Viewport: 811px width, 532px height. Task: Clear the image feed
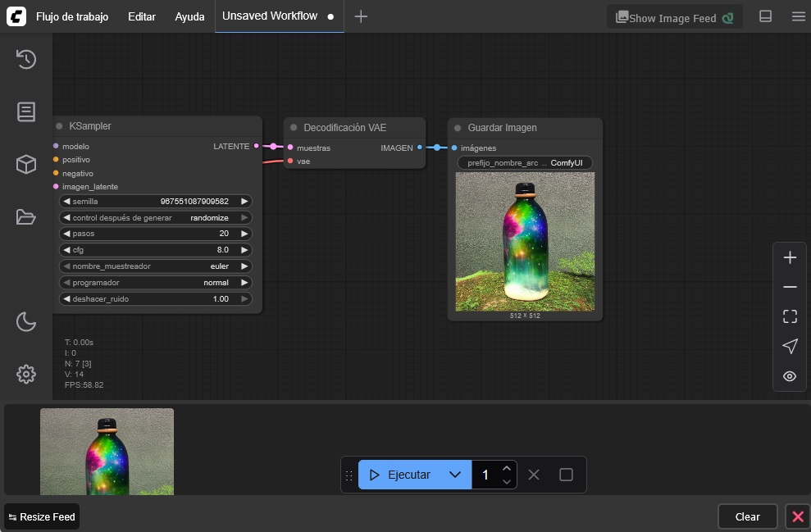point(747,517)
